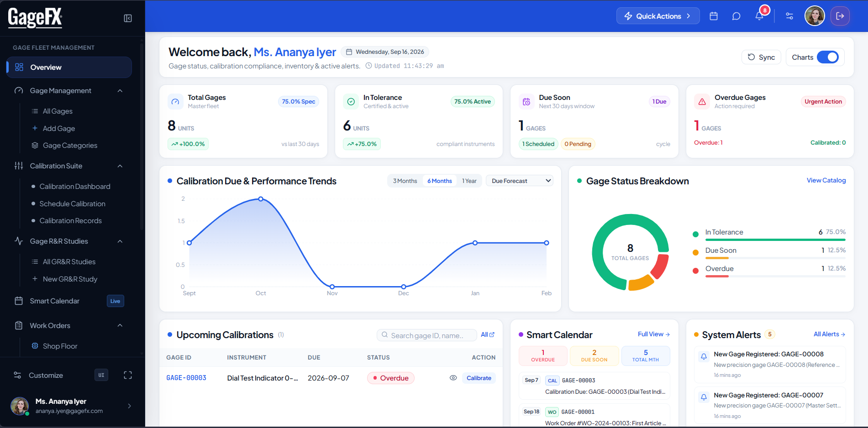Open the settings sliders icon in header
Image resolution: width=868 pixels, height=428 pixels.
(789, 16)
